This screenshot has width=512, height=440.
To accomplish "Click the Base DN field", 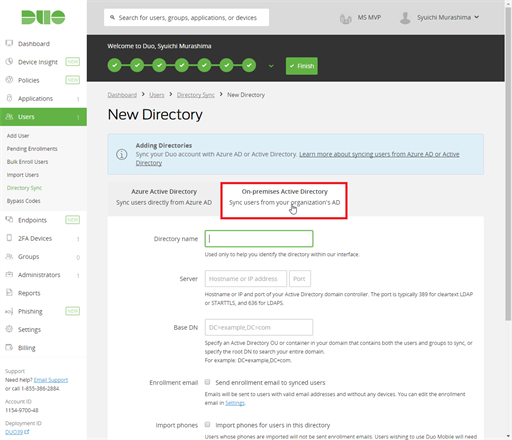I will 259,327.
